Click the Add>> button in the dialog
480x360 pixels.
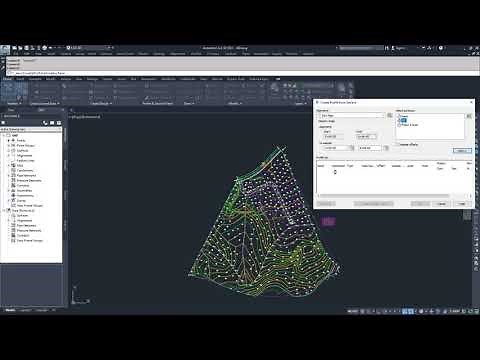pyautogui.click(x=462, y=151)
